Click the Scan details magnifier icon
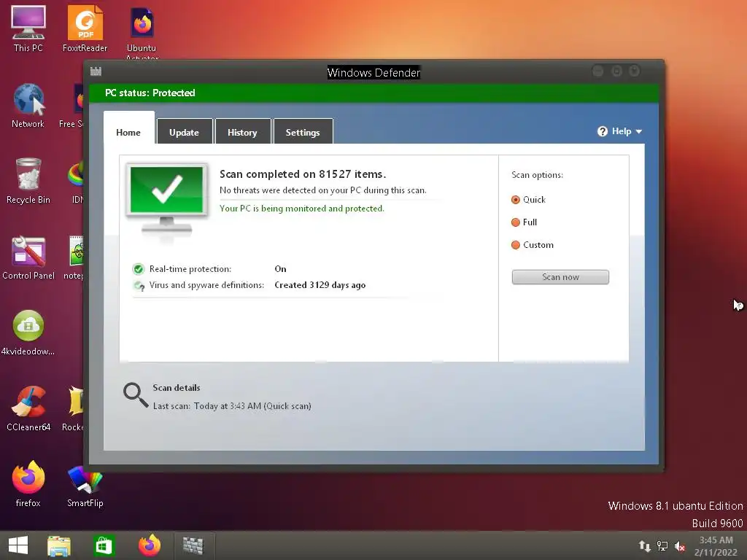 [135, 395]
